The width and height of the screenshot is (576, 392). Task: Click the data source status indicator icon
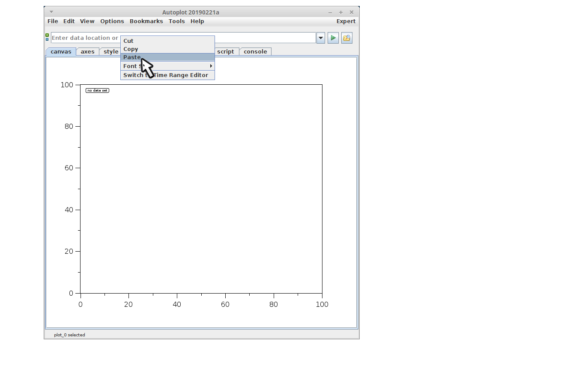47,37
